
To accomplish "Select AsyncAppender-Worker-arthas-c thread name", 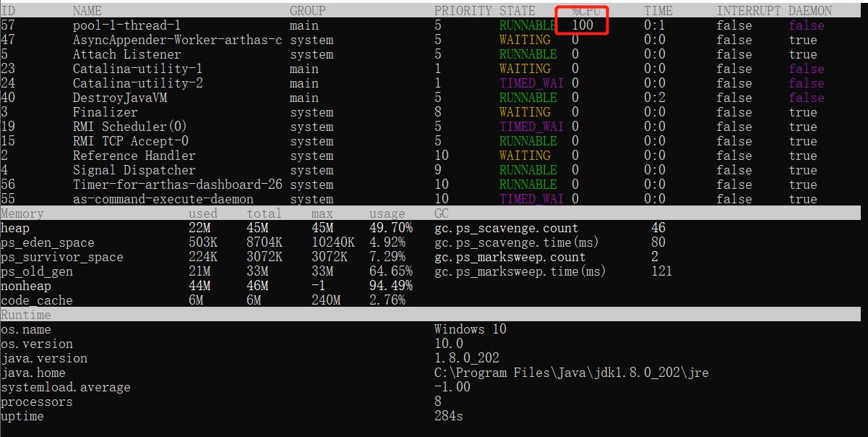I will pyautogui.click(x=178, y=40).
